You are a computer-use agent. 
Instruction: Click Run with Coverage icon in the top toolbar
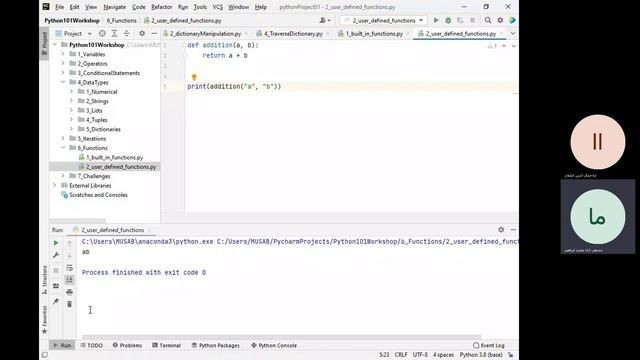pos(460,20)
